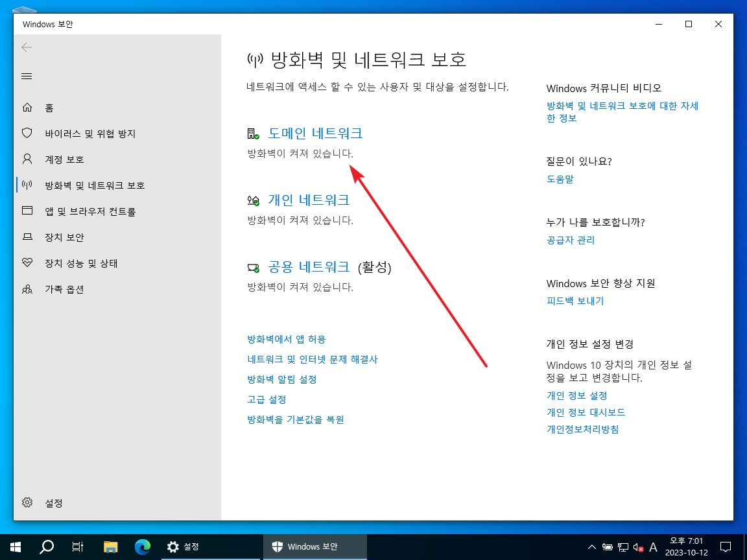Click 방화벽을 기본값을 복원 link
The width and height of the screenshot is (747, 560).
(x=296, y=419)
